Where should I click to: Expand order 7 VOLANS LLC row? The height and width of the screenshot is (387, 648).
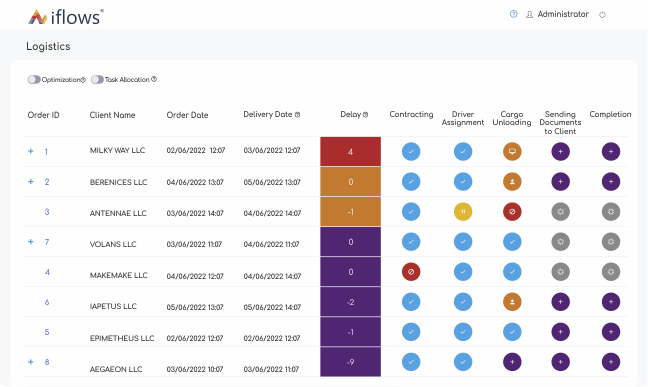click(x=31, y=241)
